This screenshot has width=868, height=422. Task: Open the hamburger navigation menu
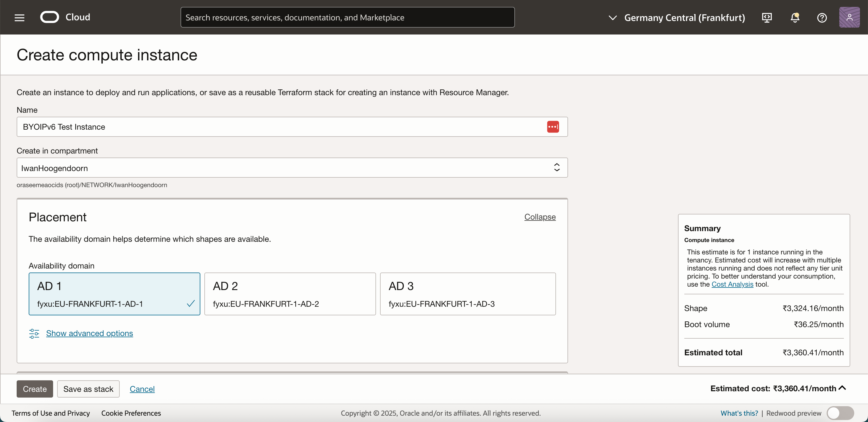(x=20, y=18)
